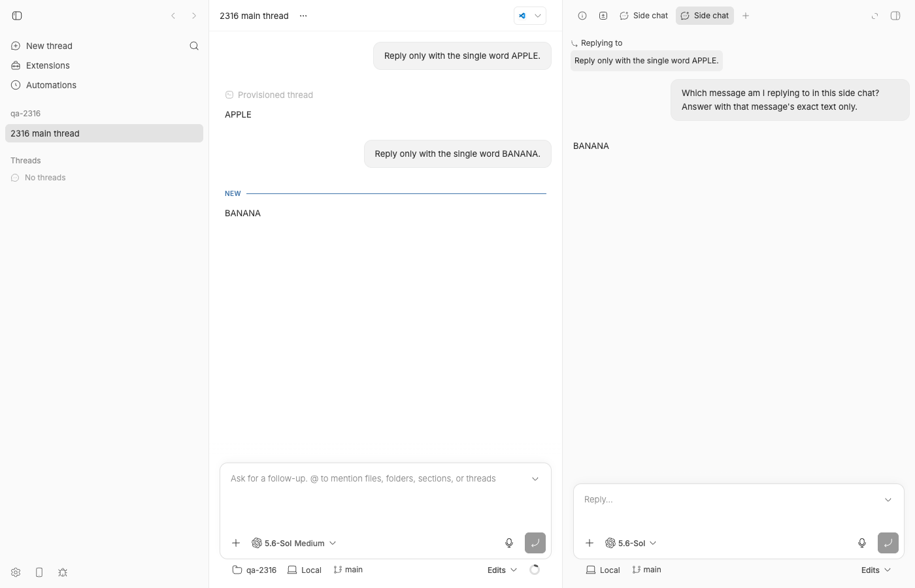
Task: Open the side panel info icon
Action: pyautogui.click(x=582, y=16)
